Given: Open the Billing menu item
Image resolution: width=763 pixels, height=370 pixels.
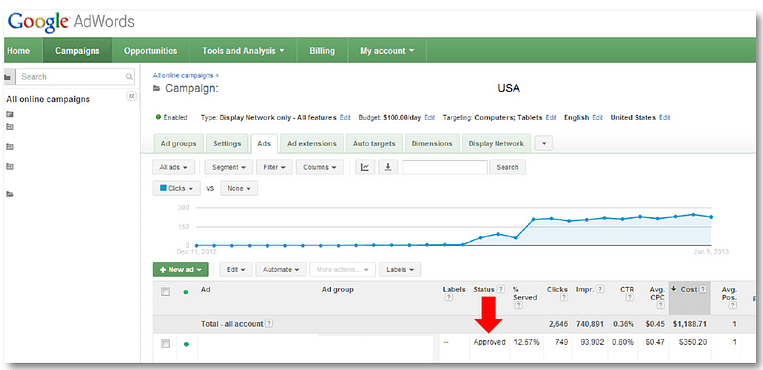Looking at the screenshot, I should click(322, 51).
